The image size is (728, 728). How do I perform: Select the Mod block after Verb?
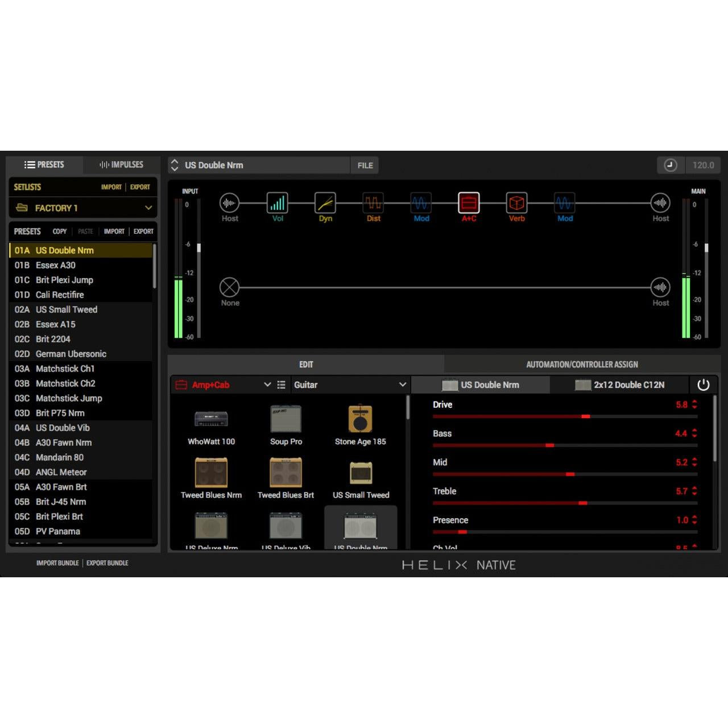(564, 202)
